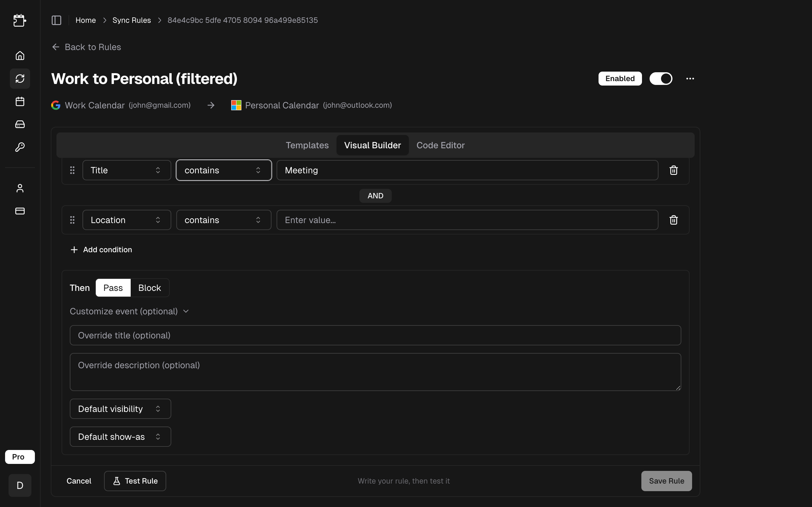812x507 pixels.
Task: Switch to the Templates tab
Action: (307, 145)
